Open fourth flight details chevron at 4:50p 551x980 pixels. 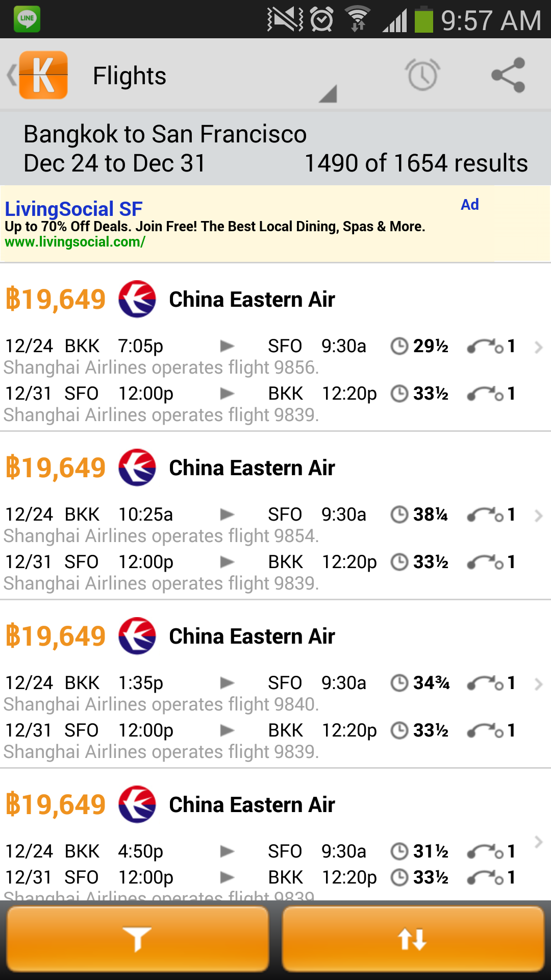tap(538, 842)
